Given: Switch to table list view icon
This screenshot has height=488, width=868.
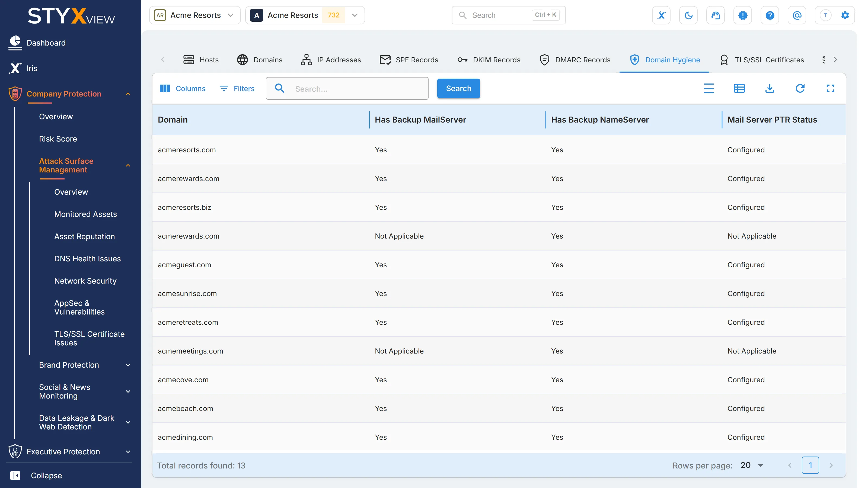Looking at the screenshot, I should point(739,89).
